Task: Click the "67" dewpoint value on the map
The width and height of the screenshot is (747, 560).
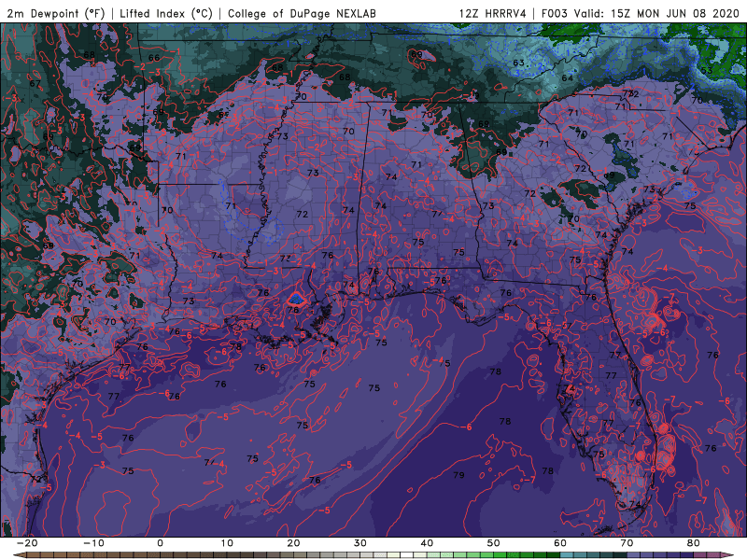Action: coord(35,83)
